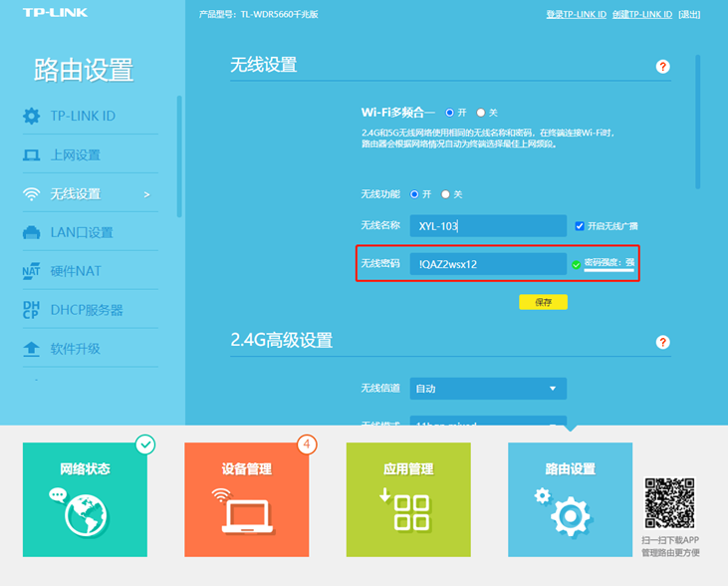Click the 无线密码 input field
Viewport: 728px width, 586px height.
[x=488, y=264]
